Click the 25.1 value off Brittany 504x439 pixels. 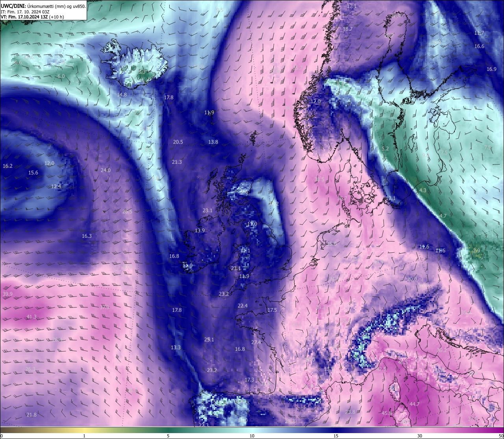(x=209, y=339)
